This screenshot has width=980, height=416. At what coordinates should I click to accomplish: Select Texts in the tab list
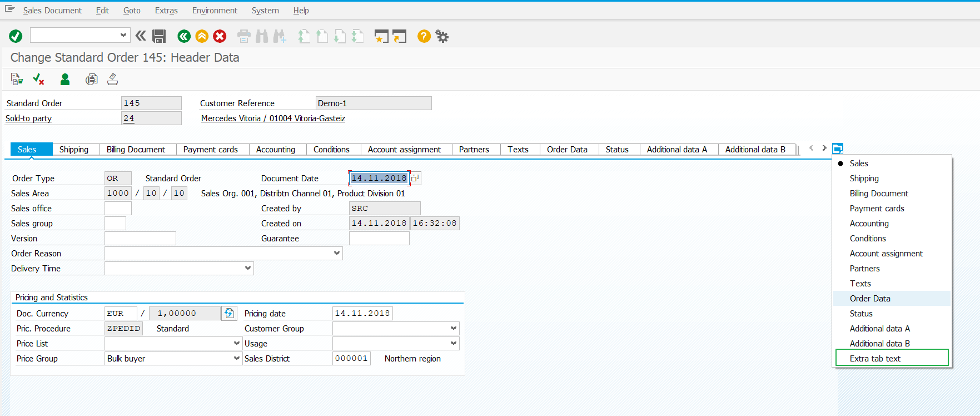(x=892, y=283)
